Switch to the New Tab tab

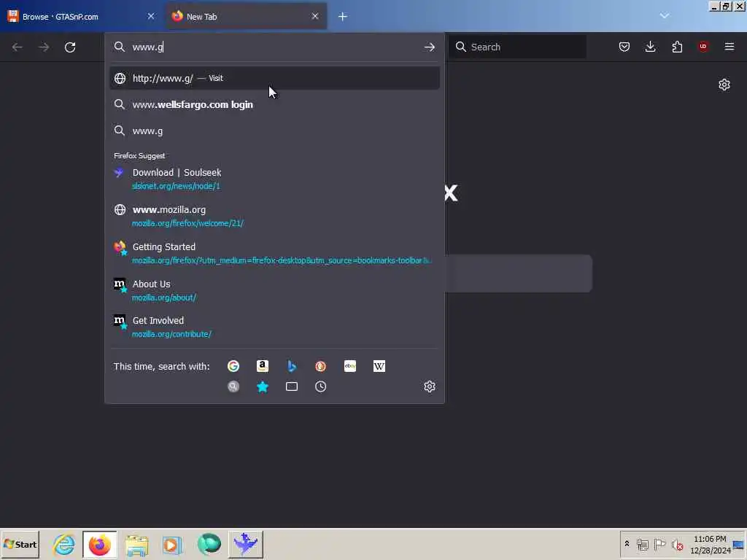245,17
